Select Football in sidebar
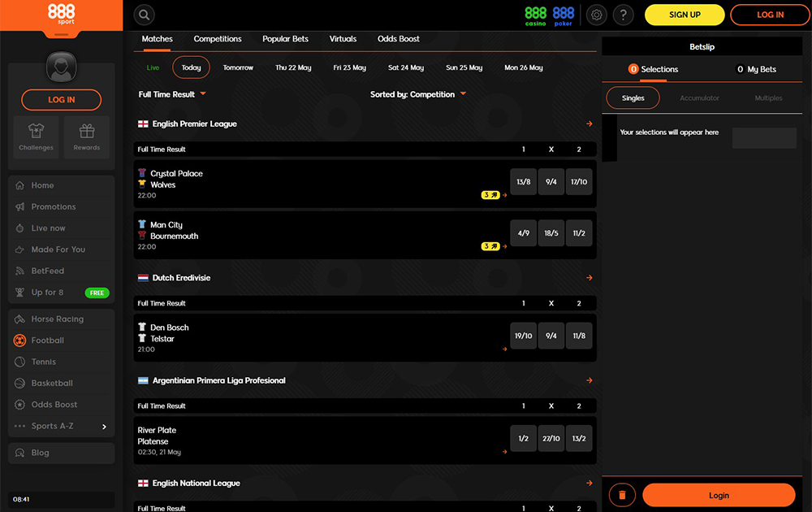Screen dimensions: 812x512 point(61,341)
